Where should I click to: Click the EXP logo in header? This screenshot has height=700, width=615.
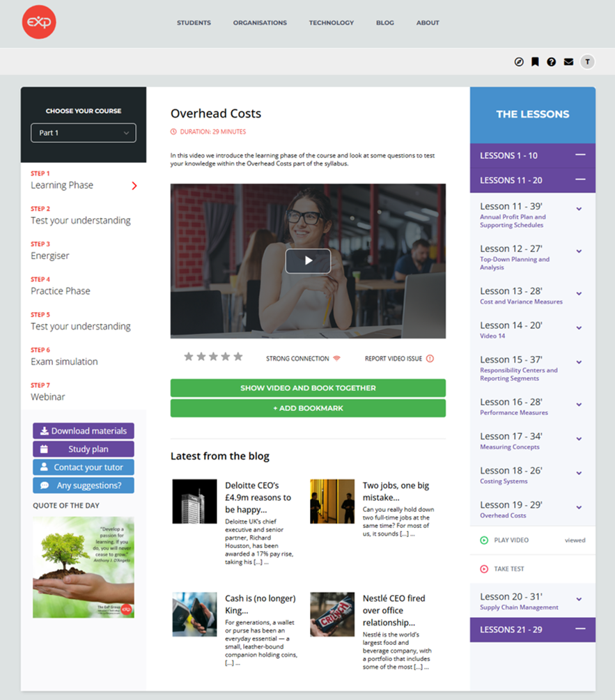tap(39, 22)
